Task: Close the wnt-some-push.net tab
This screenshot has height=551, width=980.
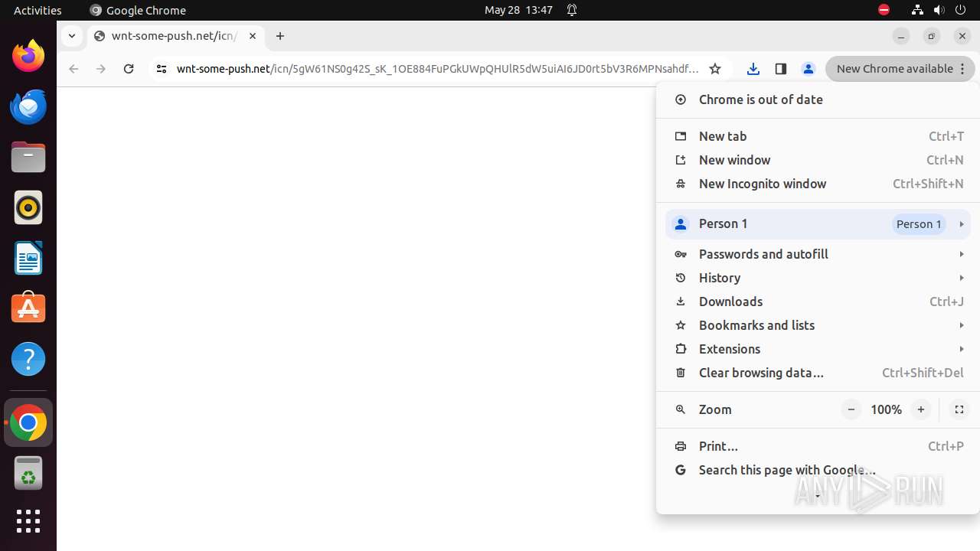Action: (x=253, y=36)
